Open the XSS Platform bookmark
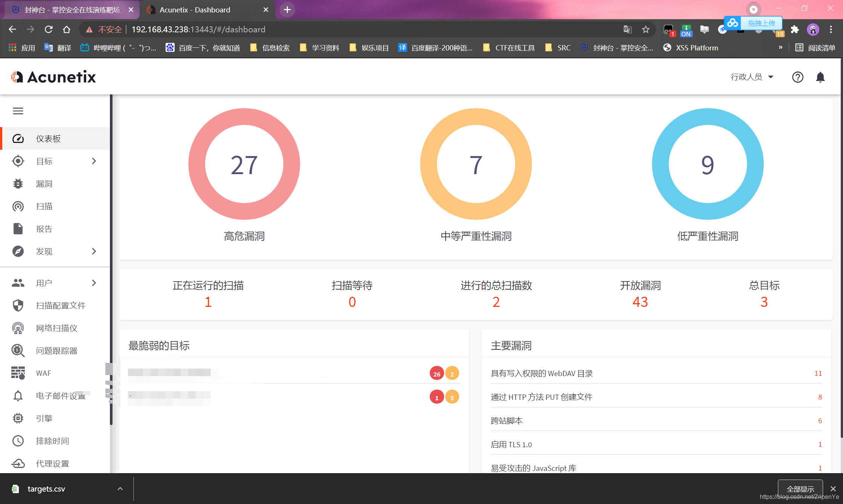The height and width of the screenshot is (504, 843). 691,48
